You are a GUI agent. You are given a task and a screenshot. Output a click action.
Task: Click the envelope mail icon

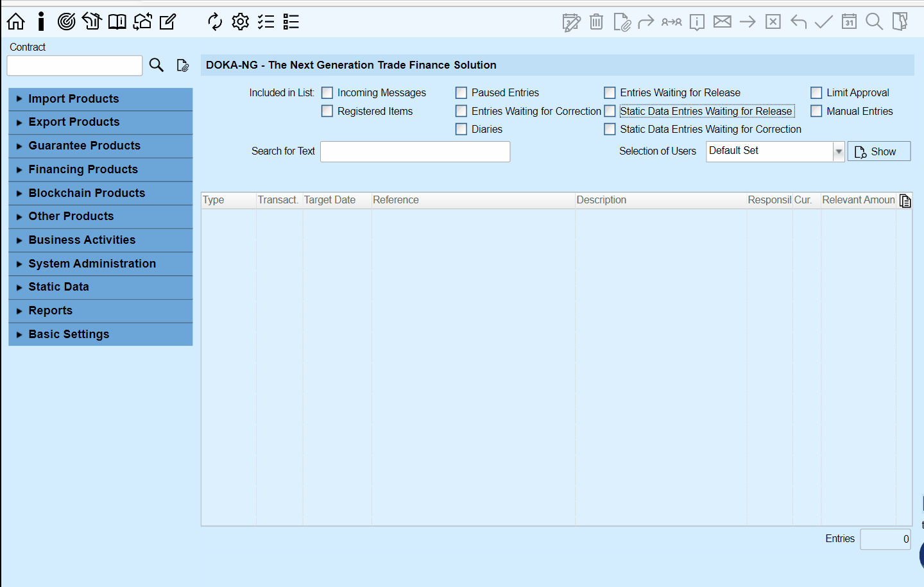[723, 22]
